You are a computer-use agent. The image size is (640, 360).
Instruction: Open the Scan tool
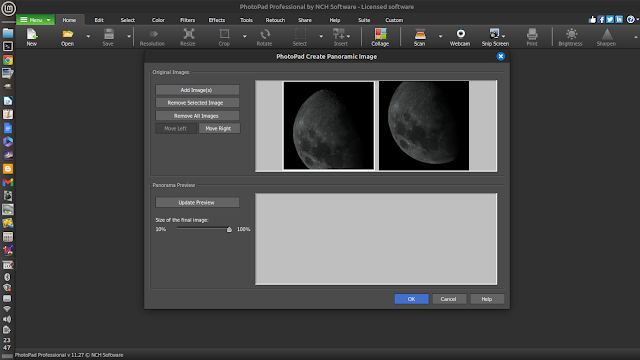tap(420, 37)
